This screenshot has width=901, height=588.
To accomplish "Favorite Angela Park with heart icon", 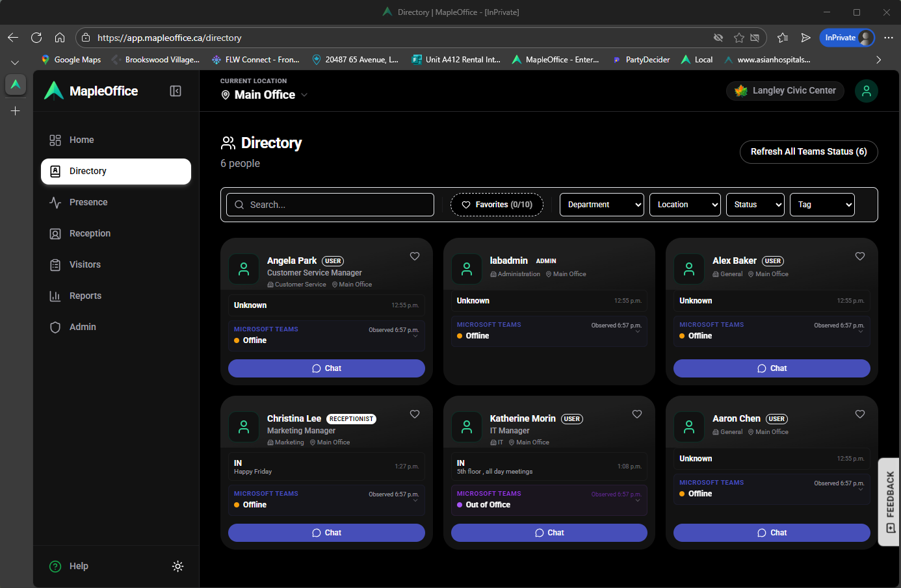I will coord(415,256).
